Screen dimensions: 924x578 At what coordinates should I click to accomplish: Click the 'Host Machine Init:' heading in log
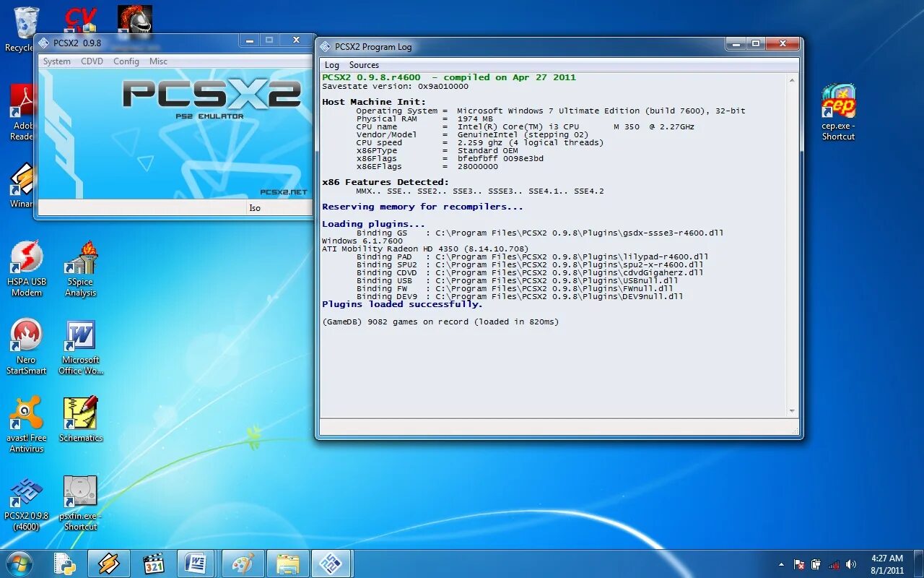(x=374, y=102)
